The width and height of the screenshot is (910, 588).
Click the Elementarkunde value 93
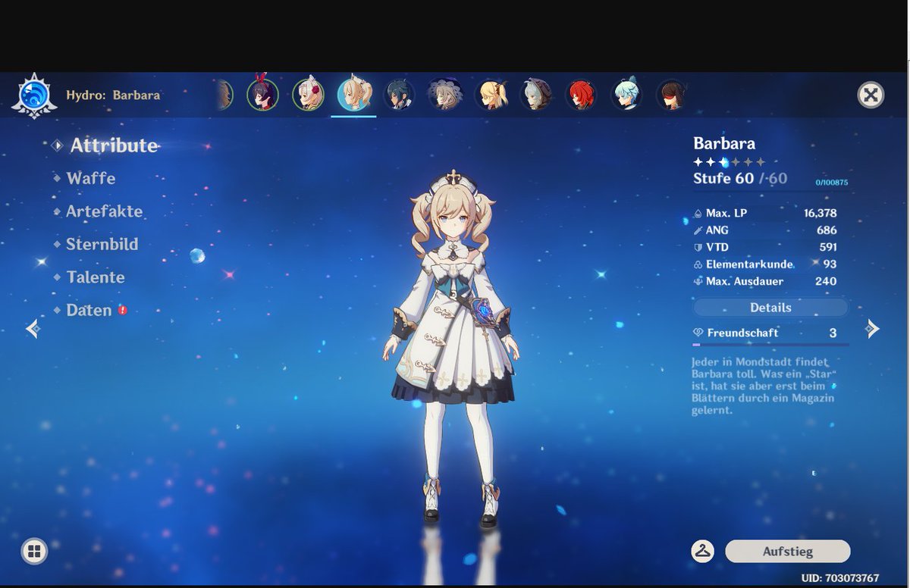pyautogui.click(x=830, y=264)
